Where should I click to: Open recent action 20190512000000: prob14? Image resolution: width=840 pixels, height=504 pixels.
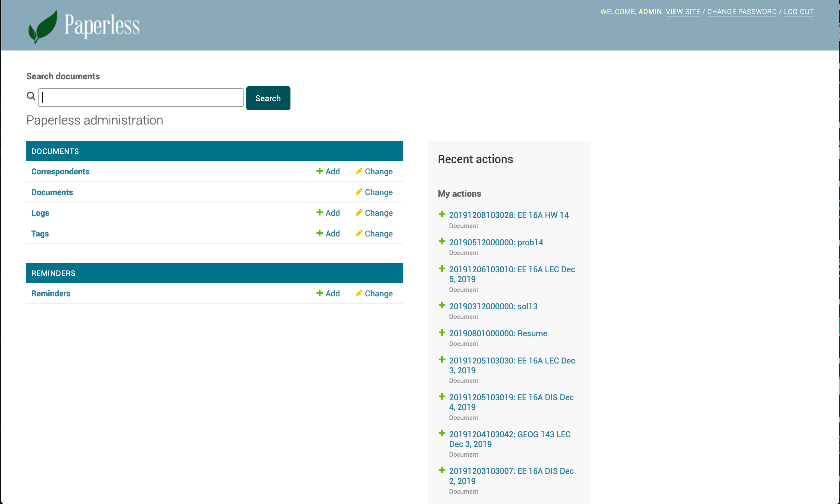pyautogui.click(x=496, y=242)
